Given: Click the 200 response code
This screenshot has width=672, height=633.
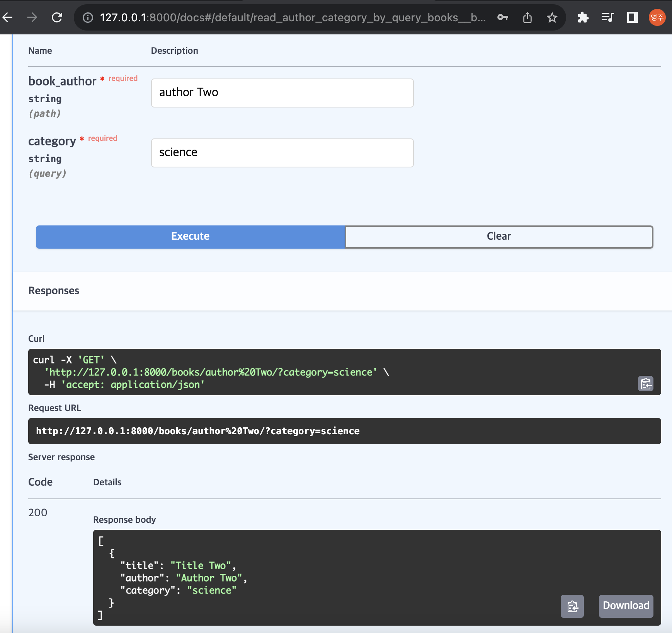Looking at the screenshot, I should [x=38, y=513].
